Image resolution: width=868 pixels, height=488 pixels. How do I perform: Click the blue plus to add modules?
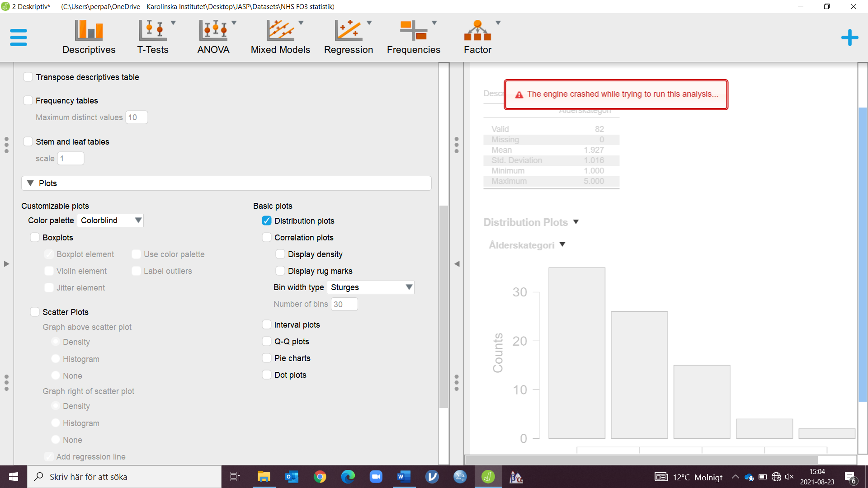tap(850, 38)
